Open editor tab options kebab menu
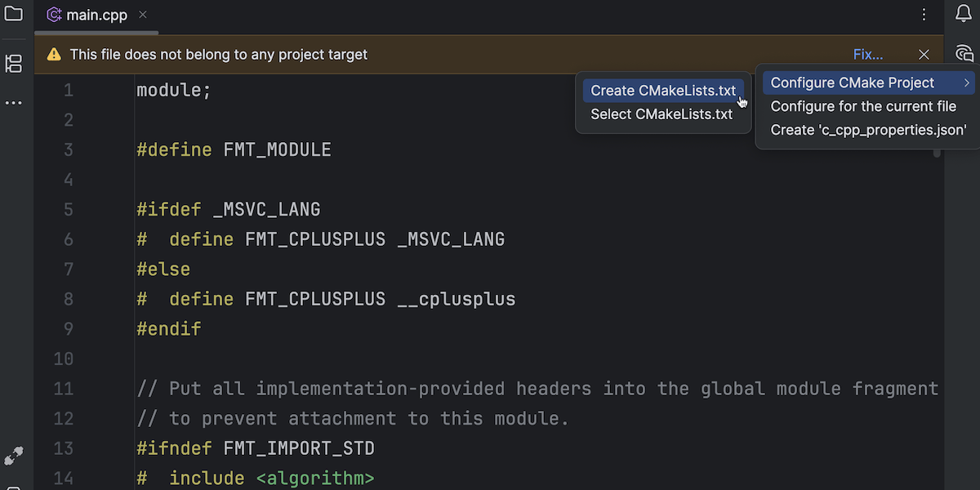This screenshot has width=980, height=490. pyautogui.click(x=924, y=15)
